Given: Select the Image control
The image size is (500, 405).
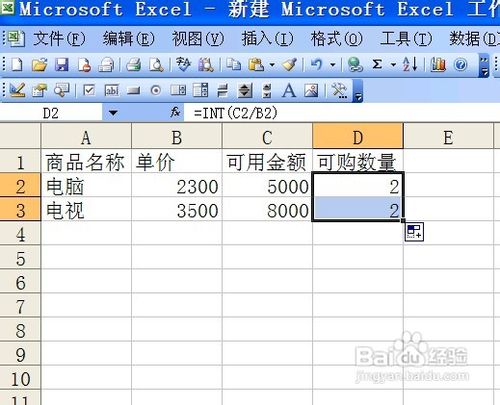Looking at the screenshot, I should [x=311, y=90].
